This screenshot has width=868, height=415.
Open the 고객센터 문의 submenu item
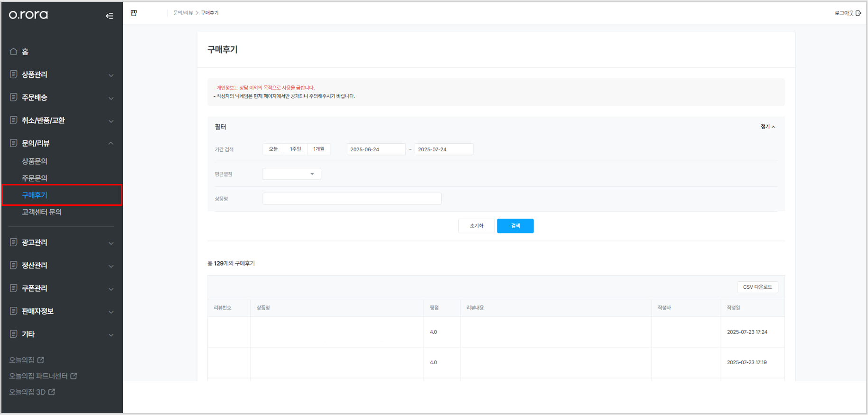(x=42, y=212)
